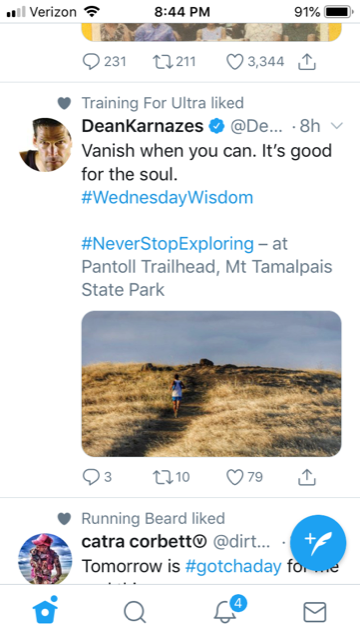
Task: Open DeanKarnazes profile picture
Action: click(46, 145)
